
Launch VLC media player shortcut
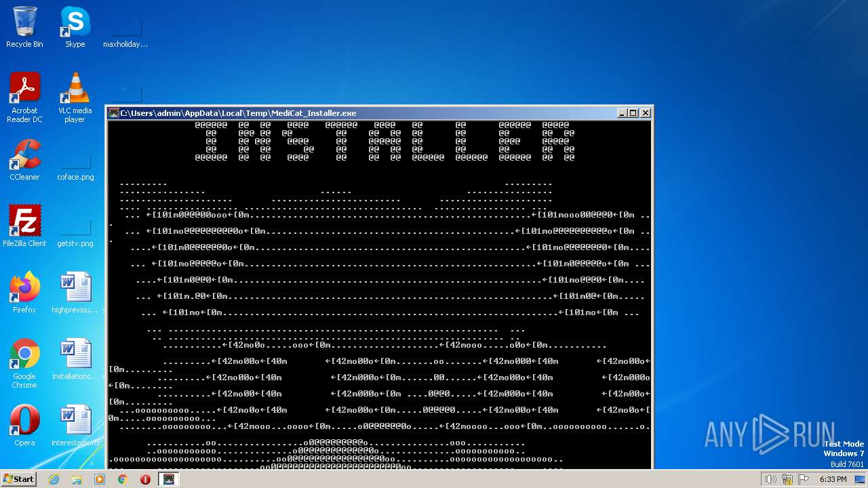pyautogui.click(x=75, y=98)
